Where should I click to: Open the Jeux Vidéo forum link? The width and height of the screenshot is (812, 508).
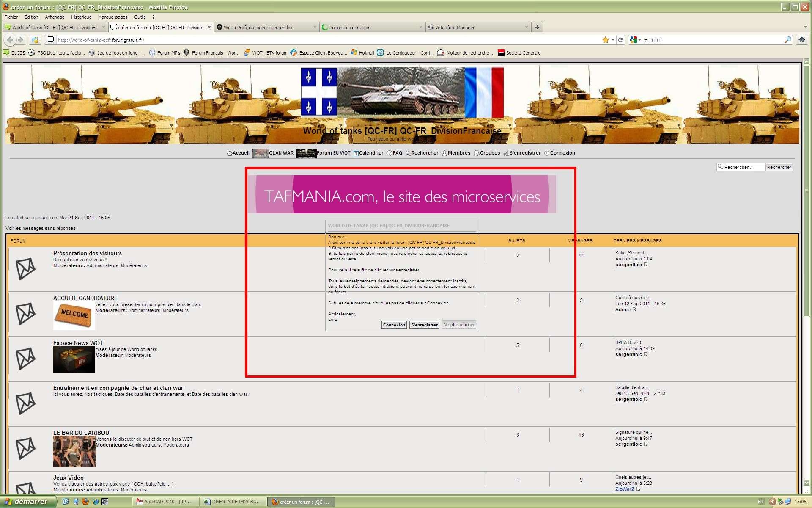click(x=69, y=478)
